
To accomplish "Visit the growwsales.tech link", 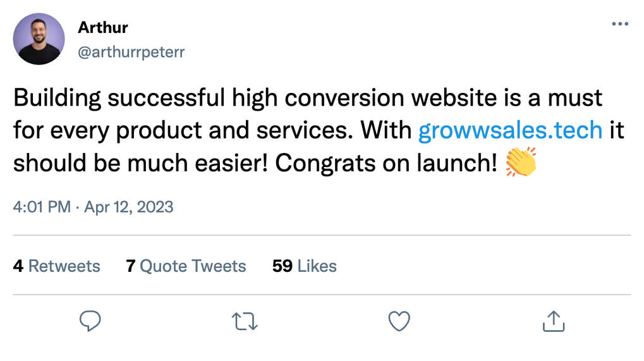I will coord(511,131).
